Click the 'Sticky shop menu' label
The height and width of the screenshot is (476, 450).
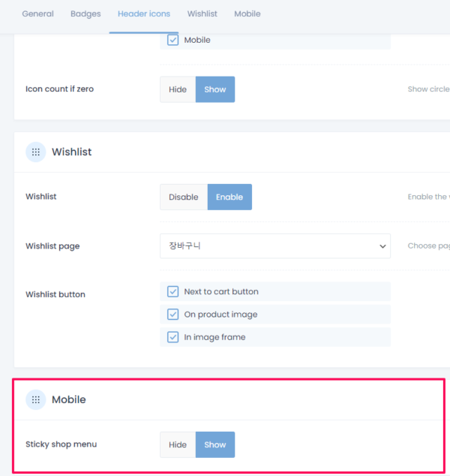pyautogui.click(x=61, y=444)
